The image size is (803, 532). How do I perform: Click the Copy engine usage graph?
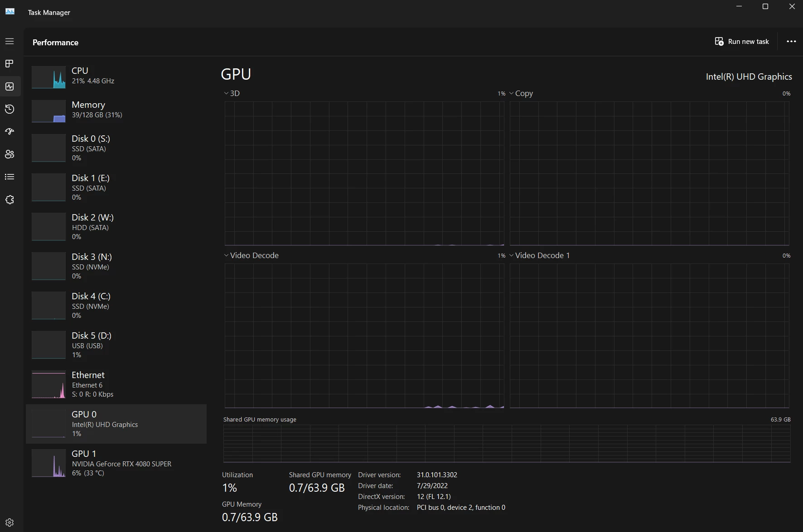coord(649,173)
